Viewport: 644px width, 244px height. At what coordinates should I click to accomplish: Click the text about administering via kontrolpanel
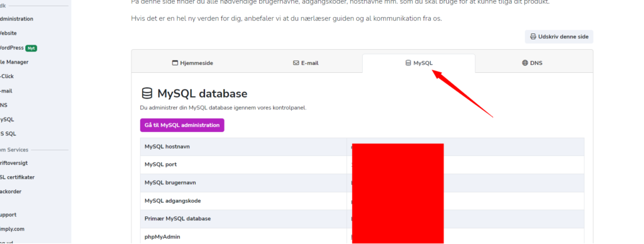[x=223, y=108]
